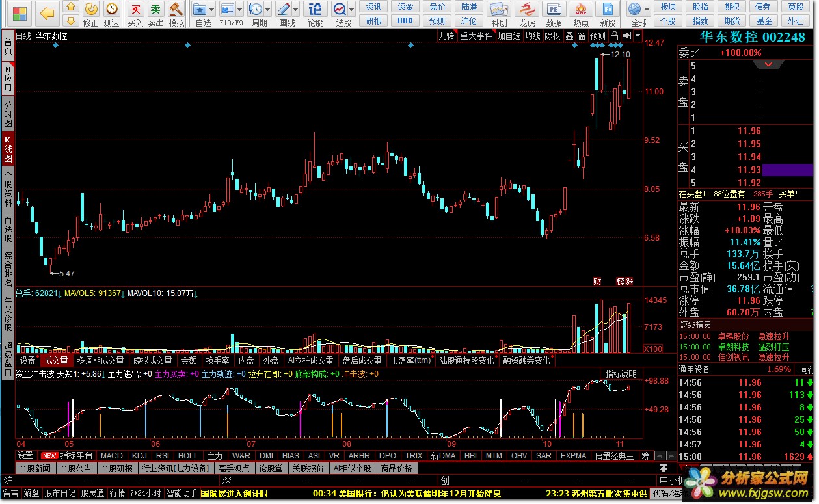Click the 指标说明 indicator description button
Viewport: 819px width, 504px height.
tap(621, 374)
